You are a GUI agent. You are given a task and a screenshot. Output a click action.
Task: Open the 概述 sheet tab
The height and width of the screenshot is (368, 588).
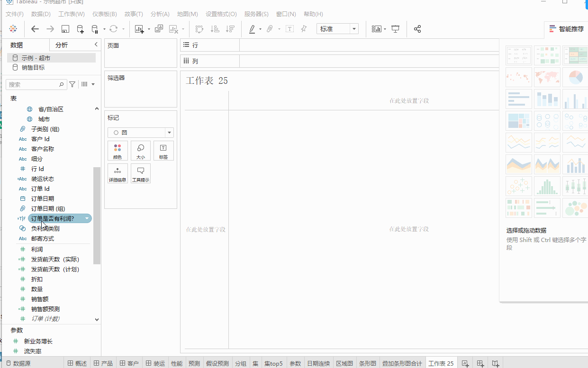[77, 363]
